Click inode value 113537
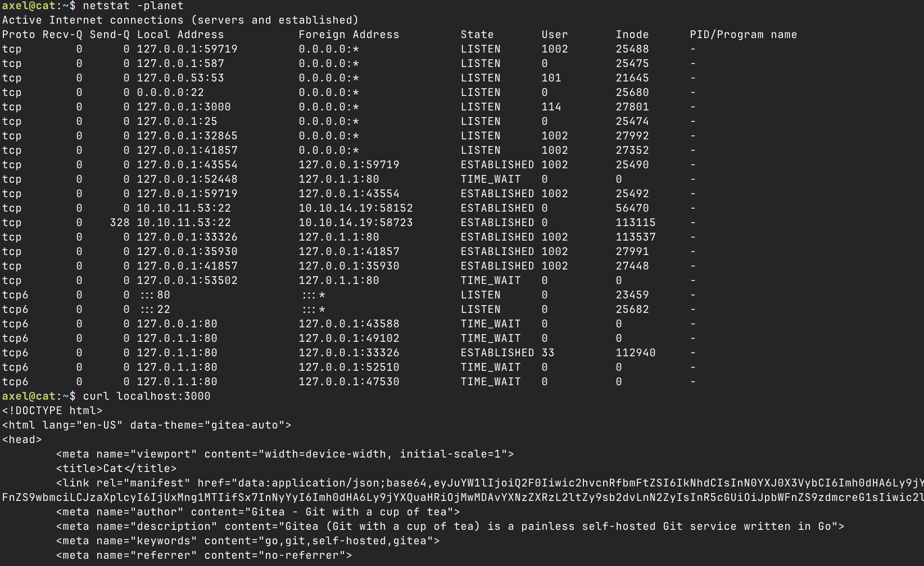This screenshot has height=566, width=924. [x=635, y=237]
